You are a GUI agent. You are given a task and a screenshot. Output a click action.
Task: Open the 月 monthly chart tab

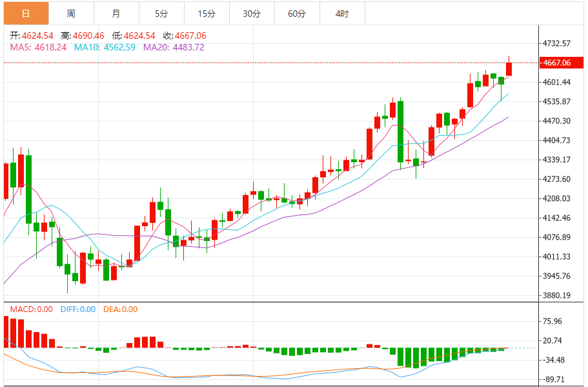coord(116,13)
